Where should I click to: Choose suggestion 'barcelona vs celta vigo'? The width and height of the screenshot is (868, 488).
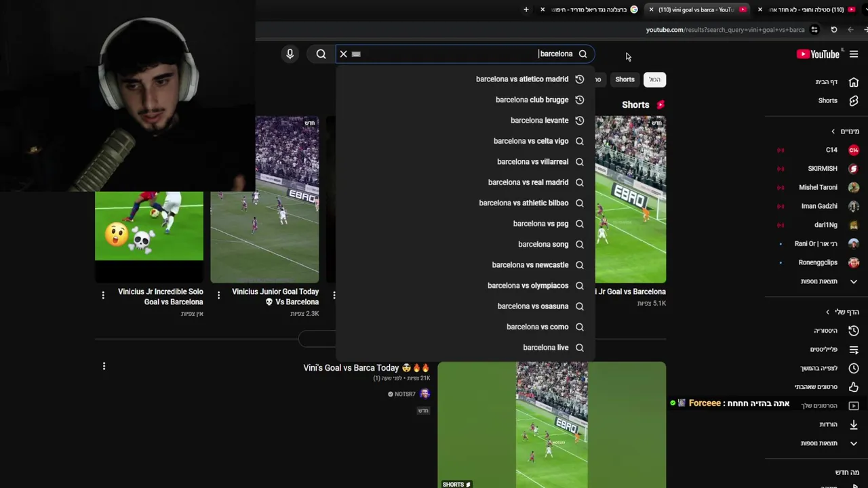tap(465, 141)
